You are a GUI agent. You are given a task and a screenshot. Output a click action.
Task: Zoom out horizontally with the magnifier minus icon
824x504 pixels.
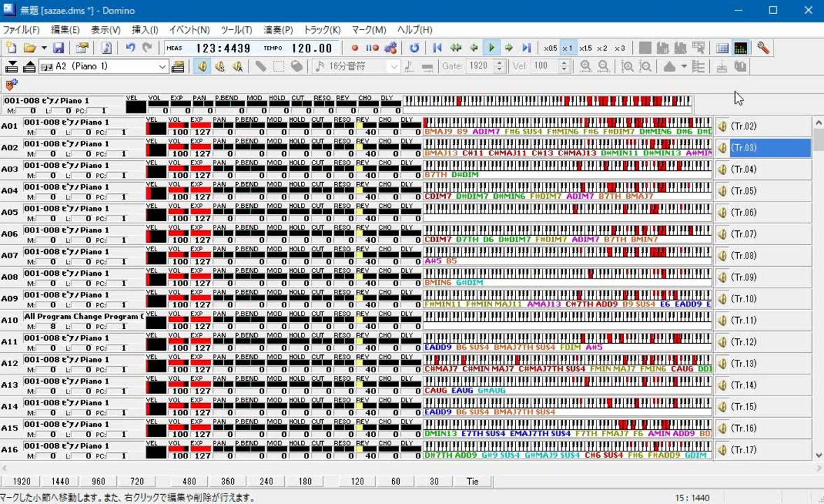coord(603,66)
